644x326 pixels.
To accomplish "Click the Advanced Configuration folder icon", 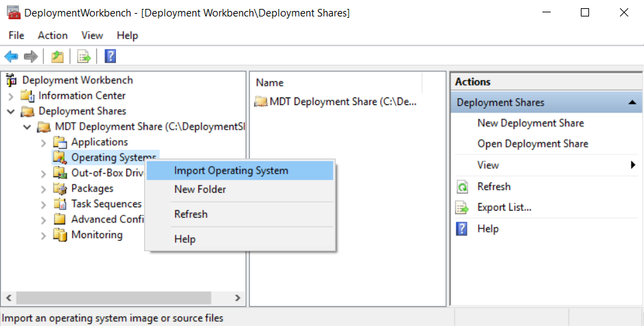I will click(60, 219).
